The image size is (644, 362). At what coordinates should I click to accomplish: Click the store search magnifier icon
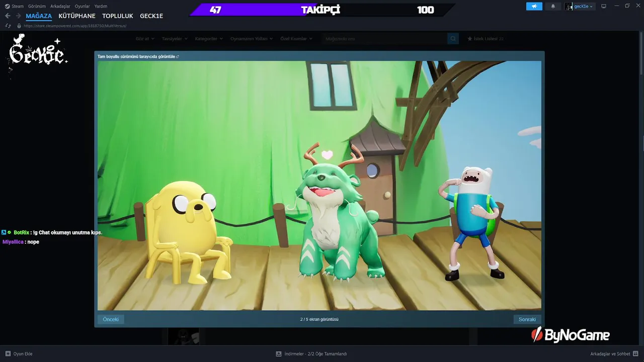[453, 39]
